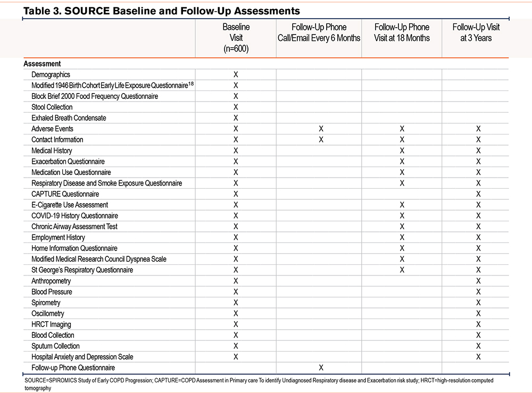Image resolution: width=532 pixels, height=393 pixels.
Task: Click the 'Stool Collection' row label
Action: 52,107
